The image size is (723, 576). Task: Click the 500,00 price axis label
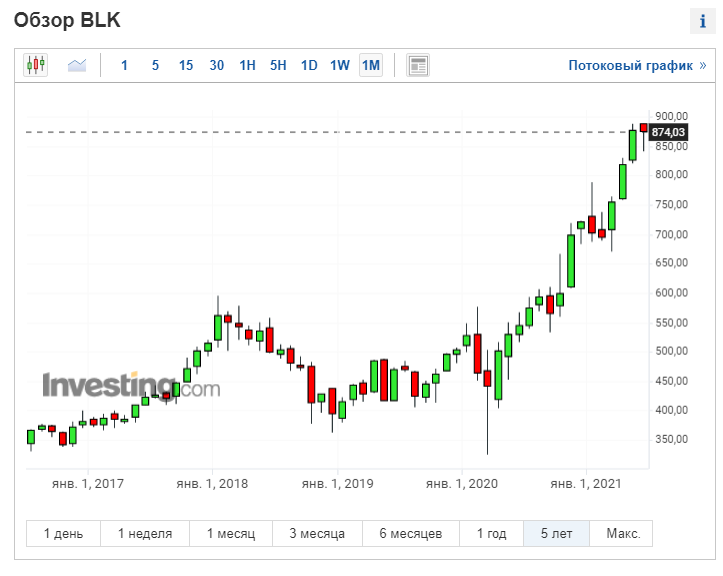pos(671,351)
